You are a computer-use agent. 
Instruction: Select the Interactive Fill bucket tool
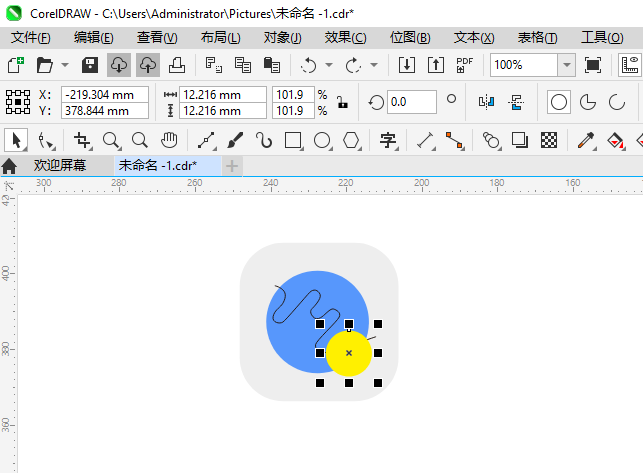(x=616, y=140)
